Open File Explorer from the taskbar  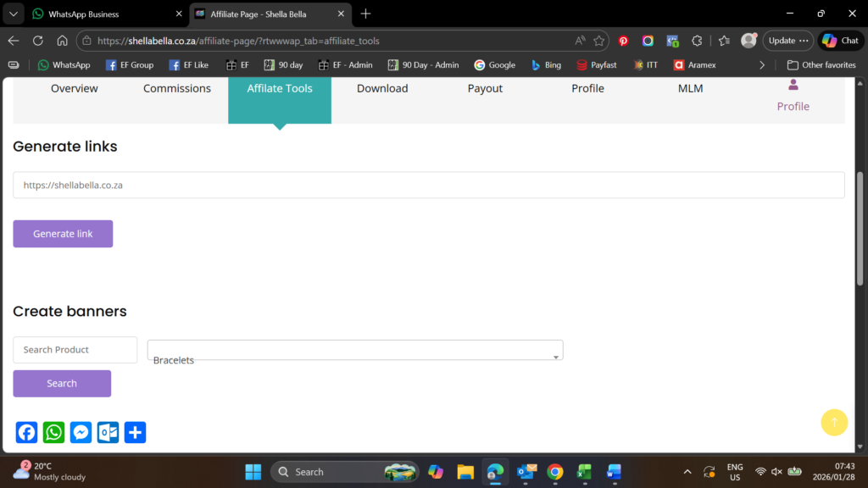pyautogui.click(x=465, y=472)
